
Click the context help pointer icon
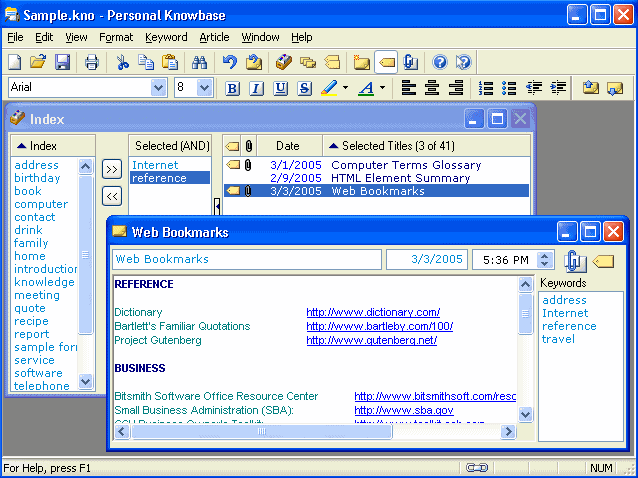(463, 62)
